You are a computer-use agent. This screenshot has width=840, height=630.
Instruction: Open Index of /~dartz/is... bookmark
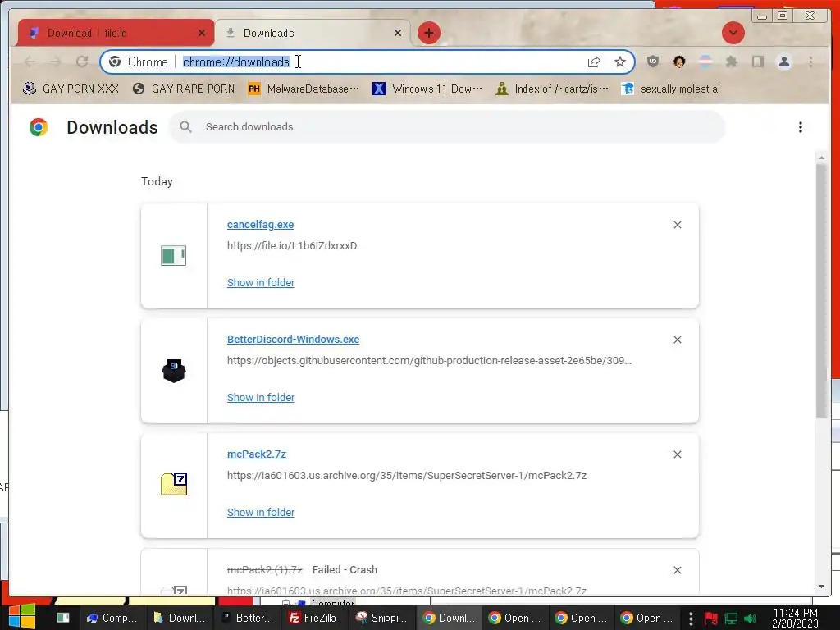[x=552, y=89]
